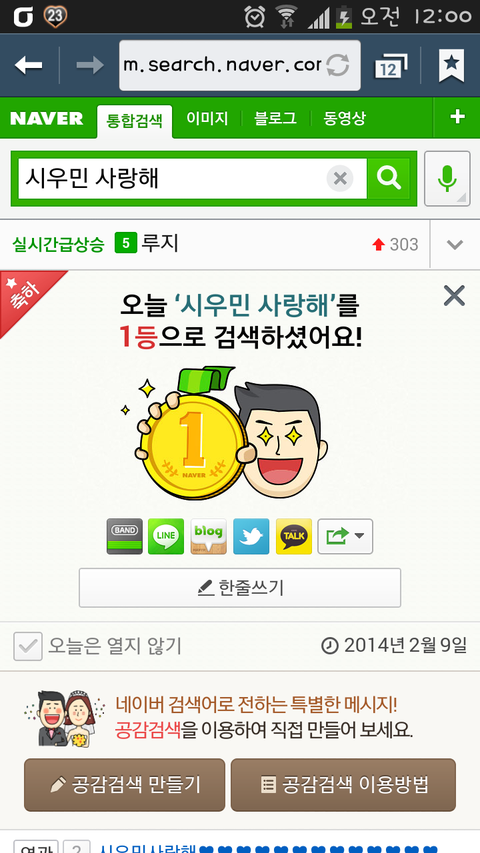Image resolution: width=480 pixels, height=853 pixels.
Task: Open browser tabs window showing 12
Action: click(391, 66)
